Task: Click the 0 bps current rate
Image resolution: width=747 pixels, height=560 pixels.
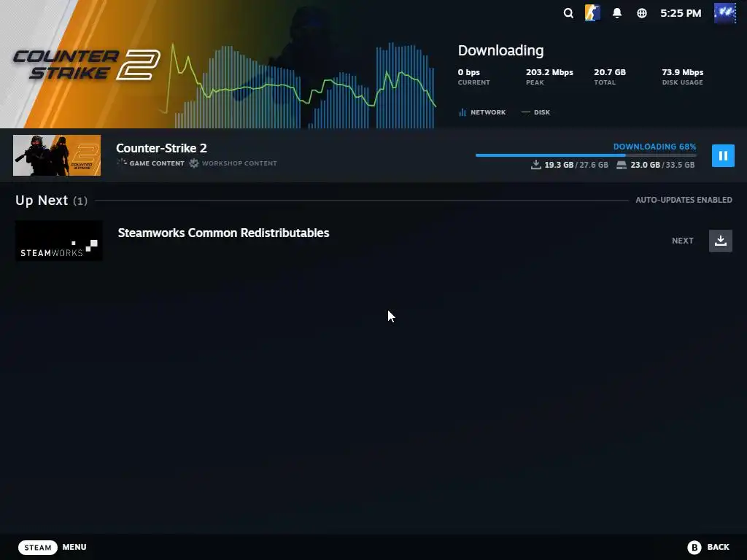Action: click(x=469, y=72)
